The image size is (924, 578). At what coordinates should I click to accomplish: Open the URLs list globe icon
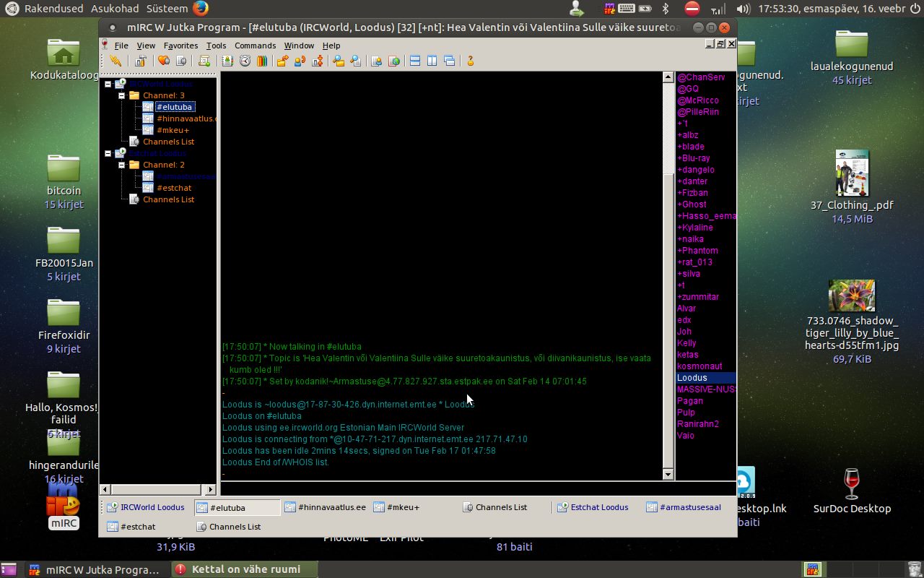tap(393, 61)
